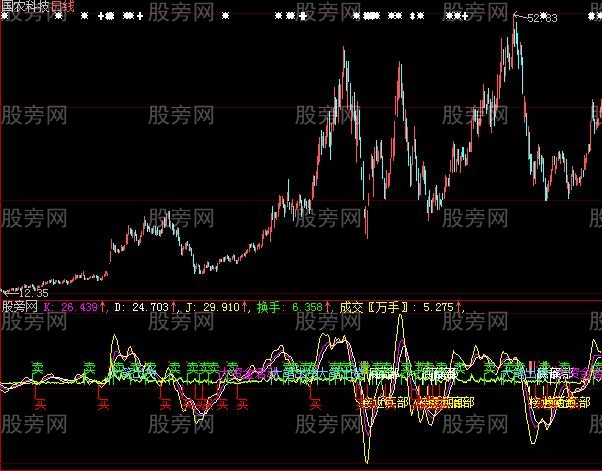Click the first white info marker at top
The width and height of the screenshot is (602, 471).
[x=82, y=17]
